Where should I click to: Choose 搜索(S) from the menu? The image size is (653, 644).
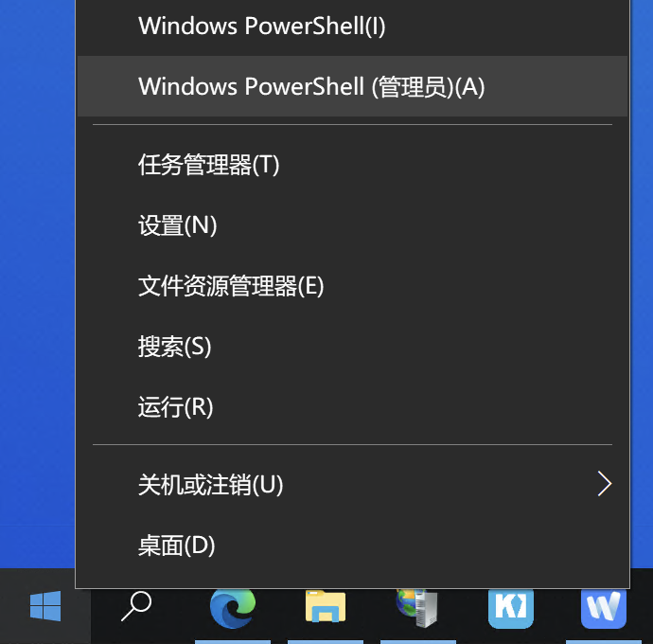[352, 347]
